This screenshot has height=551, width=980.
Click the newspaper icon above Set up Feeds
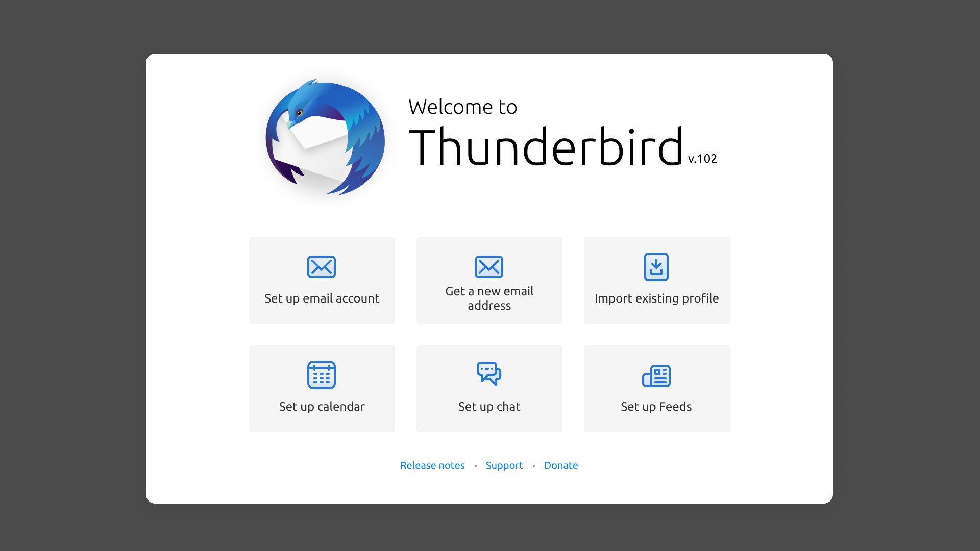pyautogui.click(x=656, y=376)
